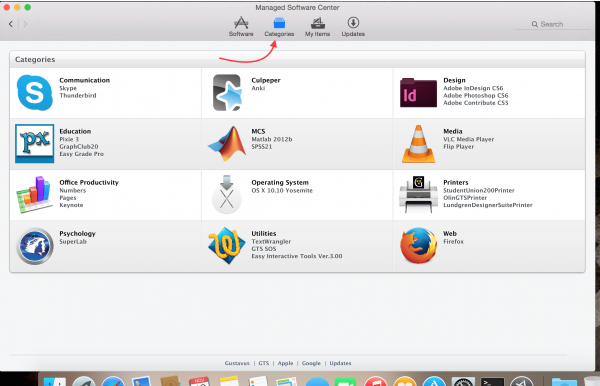Image resolution: width=600 pixels, height=386 pixels.
Task: Open the GTS footer link
Action: click(264, 363)
